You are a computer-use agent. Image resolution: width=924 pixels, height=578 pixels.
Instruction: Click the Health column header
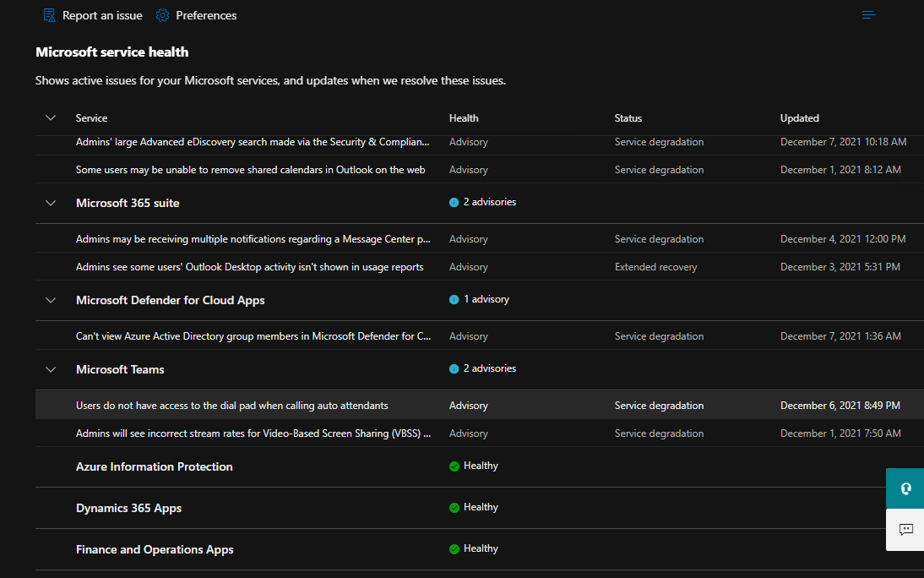[464, 118]
